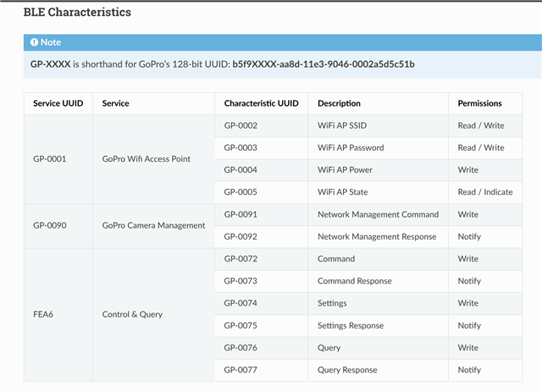This screenshot has height=392, width=542.
Task: Click the Read / Indicate permission cell
Action: coord(485,192)
